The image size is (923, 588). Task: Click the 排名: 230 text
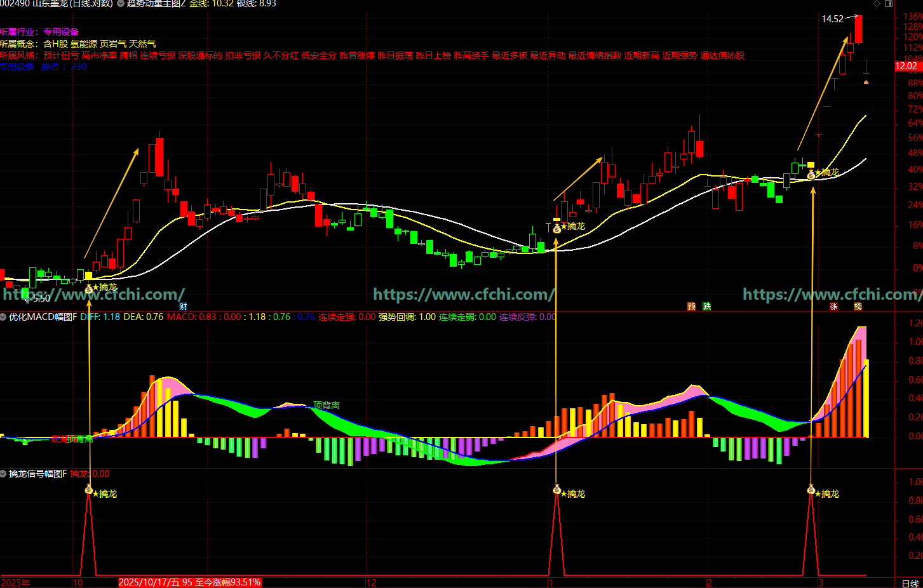64,67
